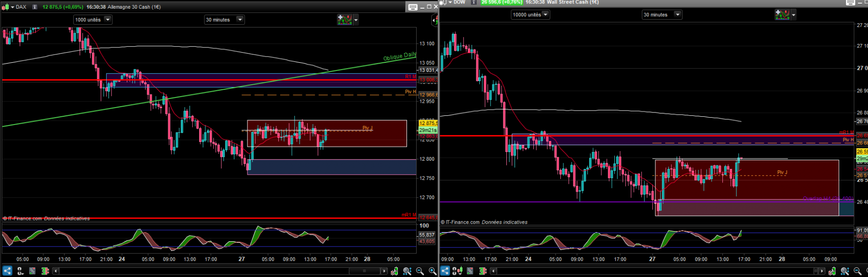Click the DAX scrollbar right arrow button
This screenshot has width=868, height=277.
pos(384,271)
